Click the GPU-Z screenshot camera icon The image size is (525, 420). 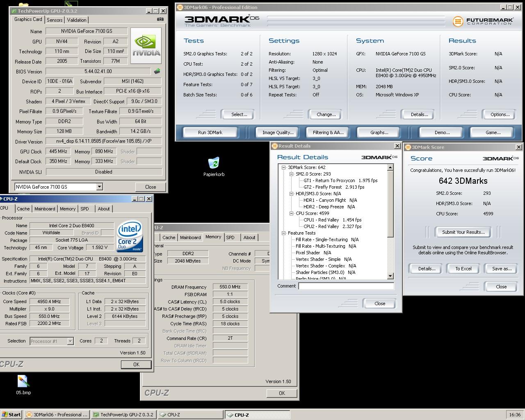click(x=160, y=19)
